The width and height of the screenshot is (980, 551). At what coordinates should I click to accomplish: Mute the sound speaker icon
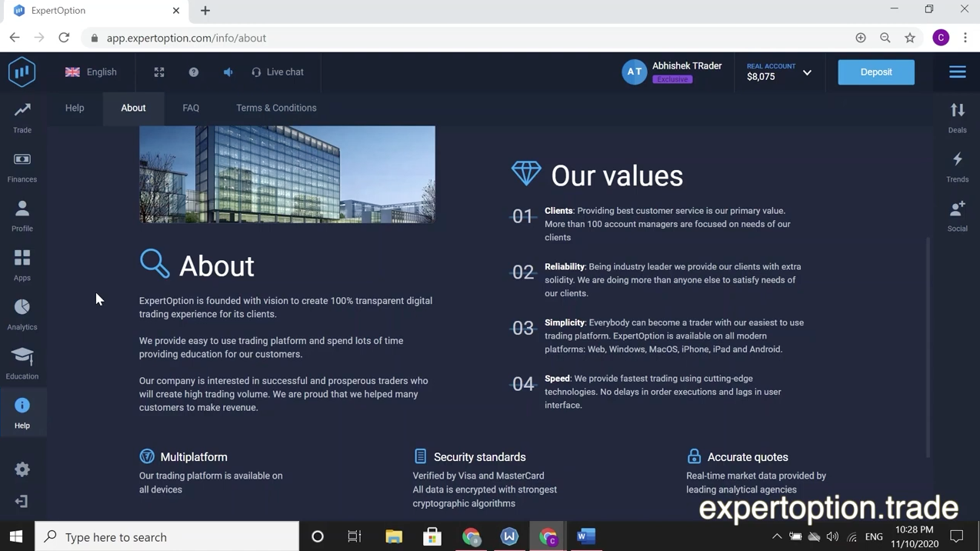228,72
